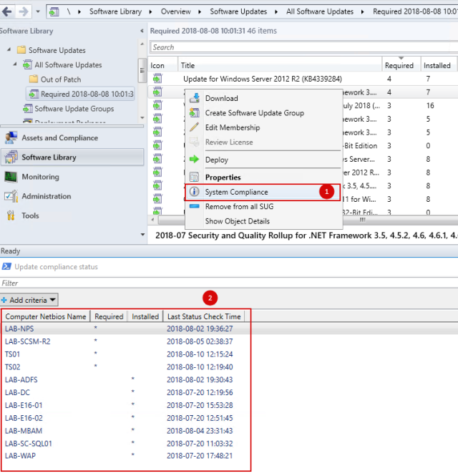Sort by Computer Netbios Name column
Image resolution: width=458 pixels, height=476 pixels.
[x=46, y=316]
